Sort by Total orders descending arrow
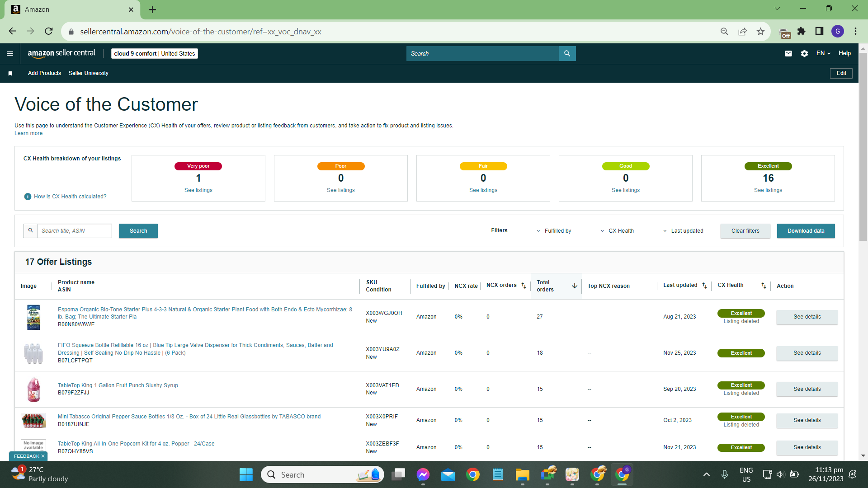The width and height of the screenshot is (868, 488). 575,286
